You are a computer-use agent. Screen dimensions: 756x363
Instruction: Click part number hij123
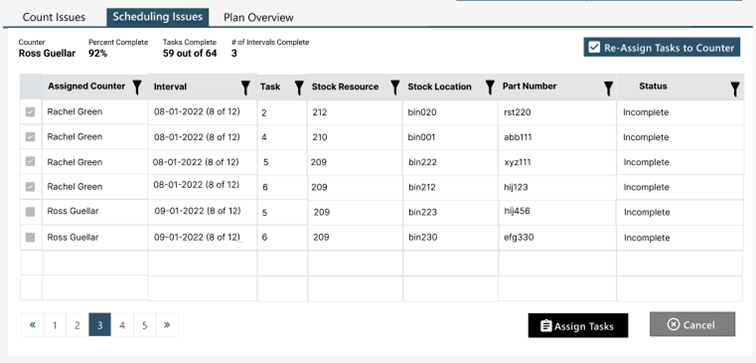[516, 187]
